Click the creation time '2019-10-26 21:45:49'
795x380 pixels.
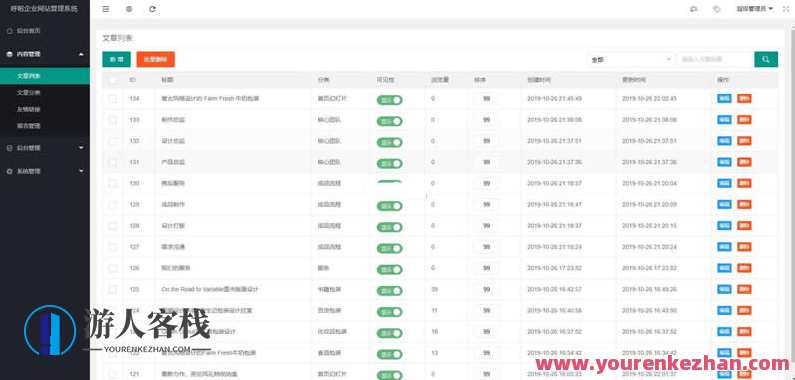[554, 98]
